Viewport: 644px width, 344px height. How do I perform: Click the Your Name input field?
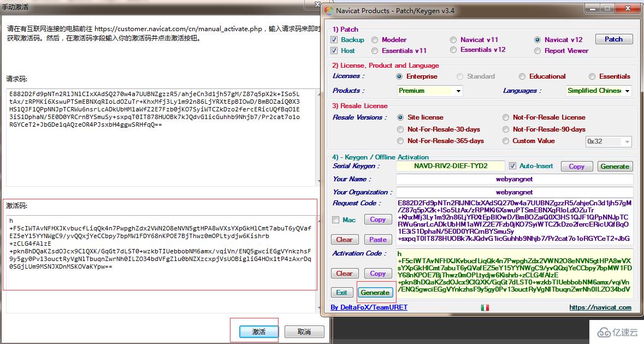tap(514, 179)
